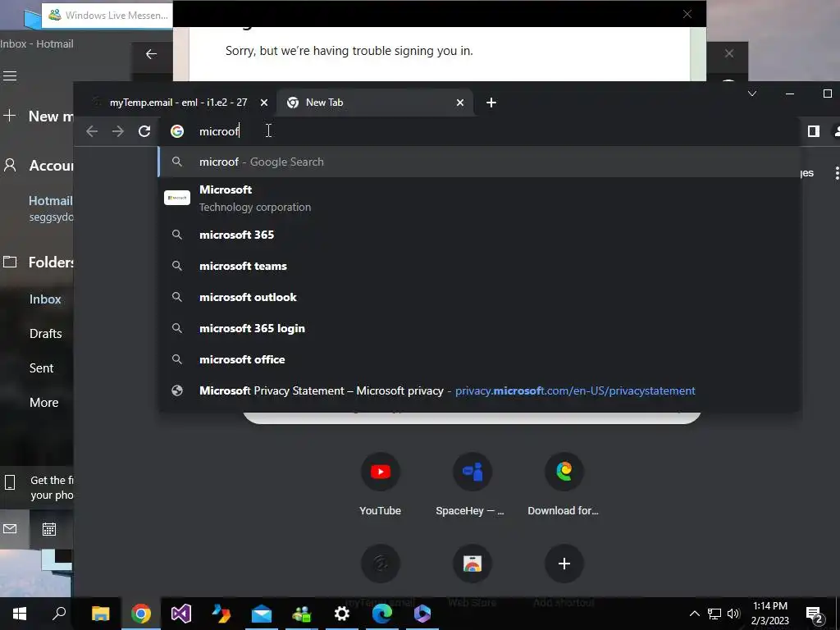
Task: Open Settings gear on taskbar
Action: [342, 614]
